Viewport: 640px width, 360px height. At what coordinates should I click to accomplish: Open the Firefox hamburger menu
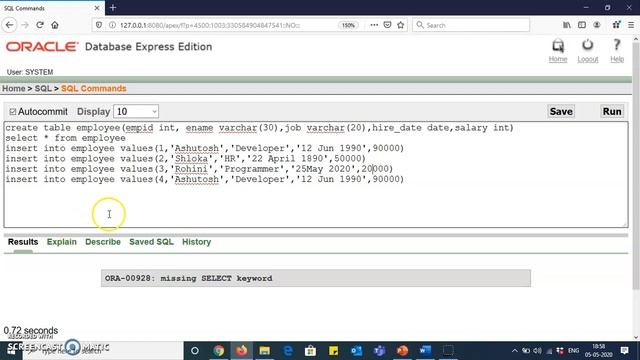coord(631,25)
